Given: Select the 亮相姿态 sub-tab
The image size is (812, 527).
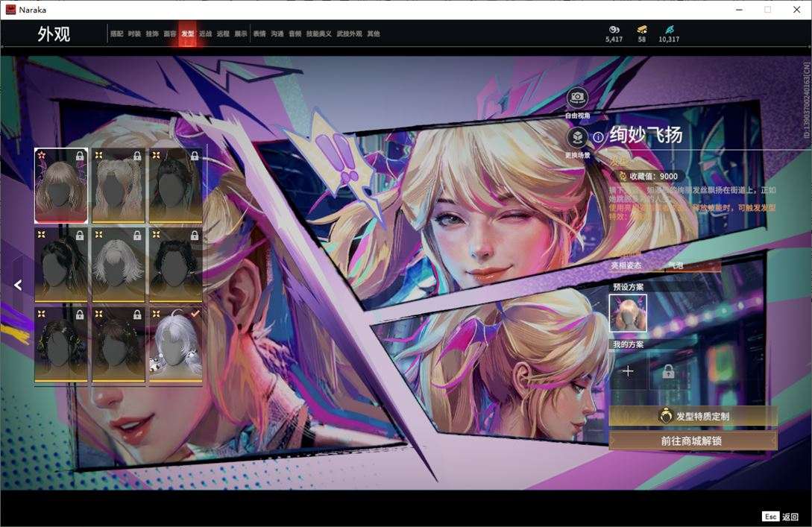Looking at the screenshot, I should click(626, 265).
